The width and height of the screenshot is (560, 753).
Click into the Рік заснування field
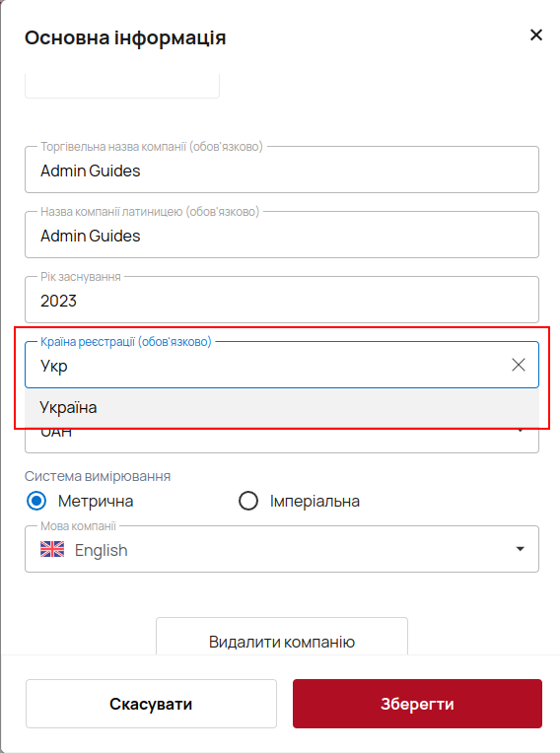click(282, 300)
